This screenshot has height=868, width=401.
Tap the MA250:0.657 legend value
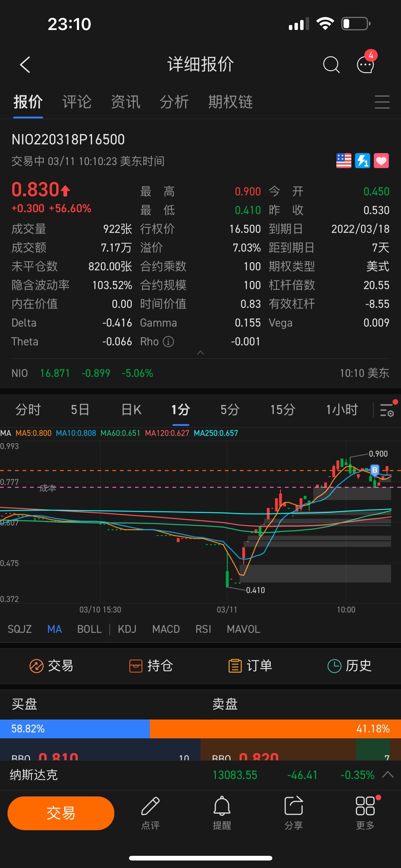[x=216, y=433]
